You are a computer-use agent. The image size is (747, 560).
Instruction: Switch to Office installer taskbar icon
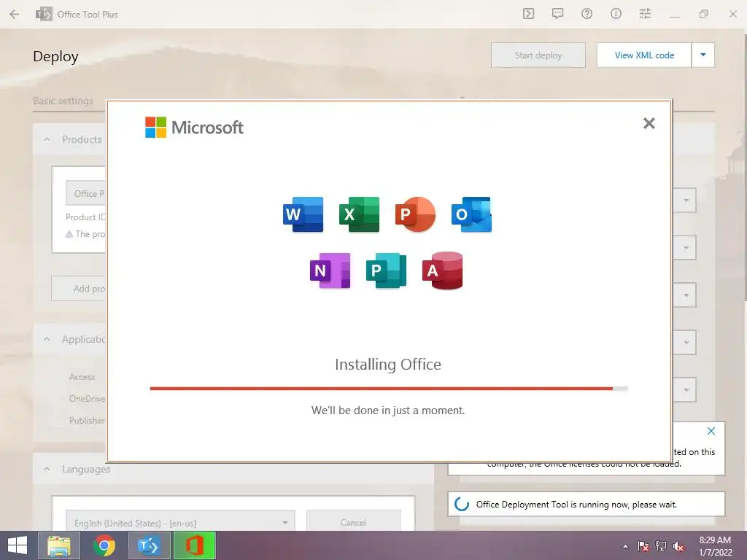coord(194,545)
